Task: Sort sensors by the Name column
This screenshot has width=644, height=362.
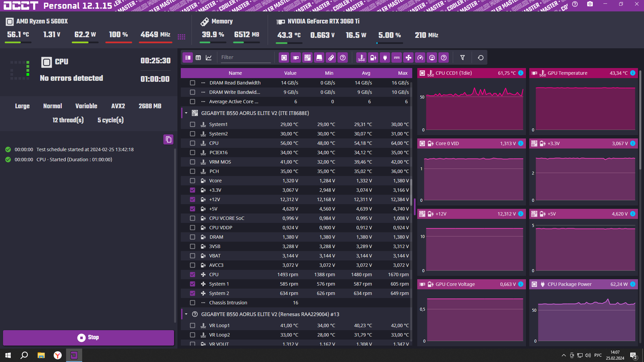Action: 235,73
